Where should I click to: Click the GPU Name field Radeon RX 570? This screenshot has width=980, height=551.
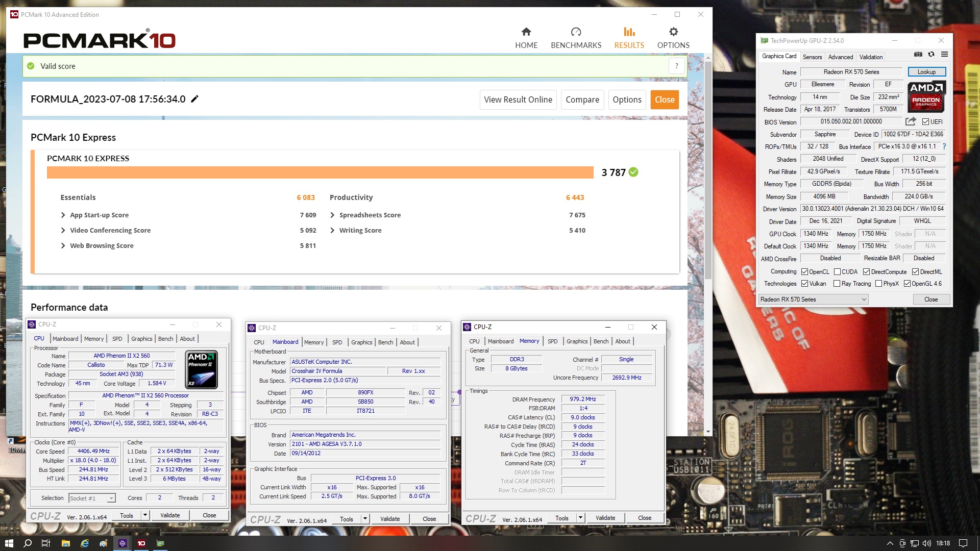[851, 72]
